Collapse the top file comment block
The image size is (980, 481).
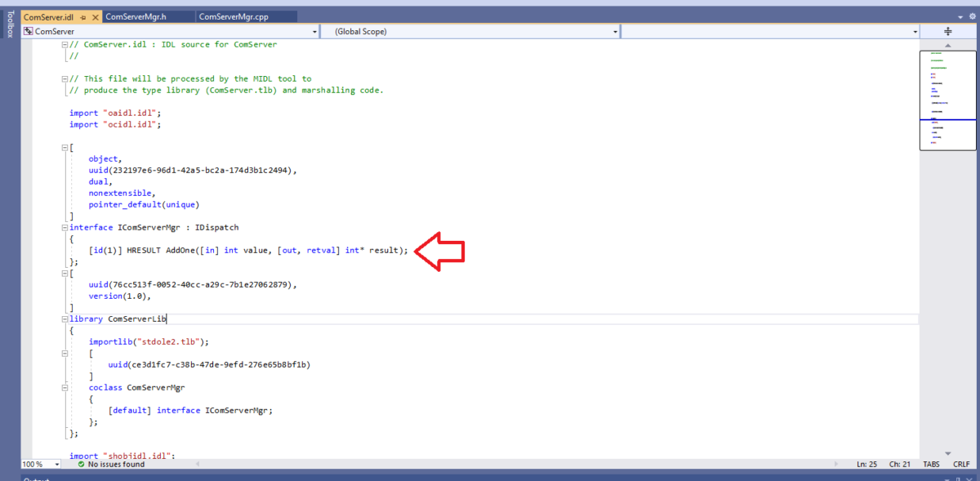[64, 44]
